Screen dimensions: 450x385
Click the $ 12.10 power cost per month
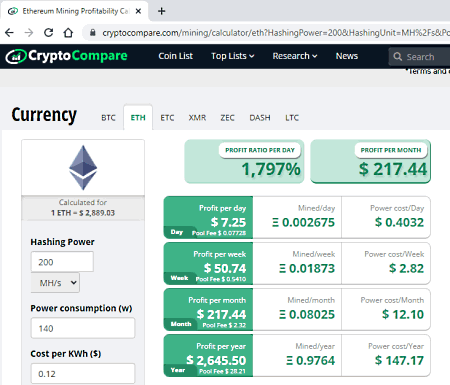coord(403,314)
